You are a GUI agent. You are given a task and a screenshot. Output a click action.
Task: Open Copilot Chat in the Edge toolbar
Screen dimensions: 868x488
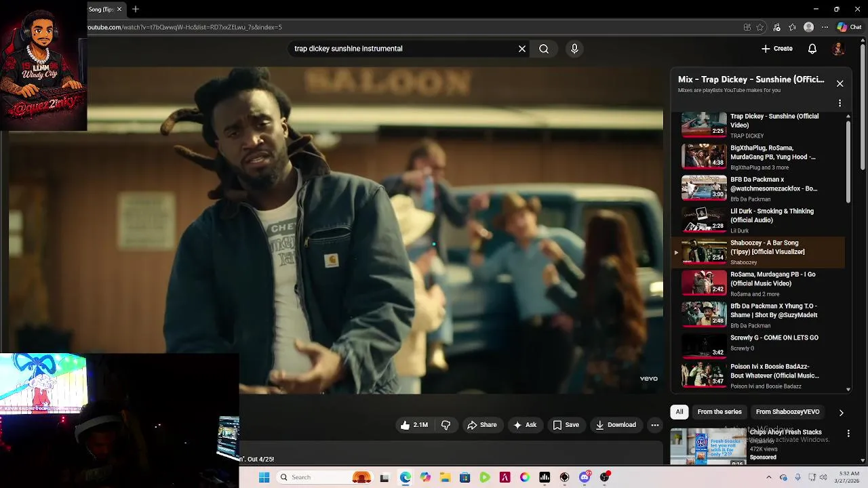pos(849,27)
